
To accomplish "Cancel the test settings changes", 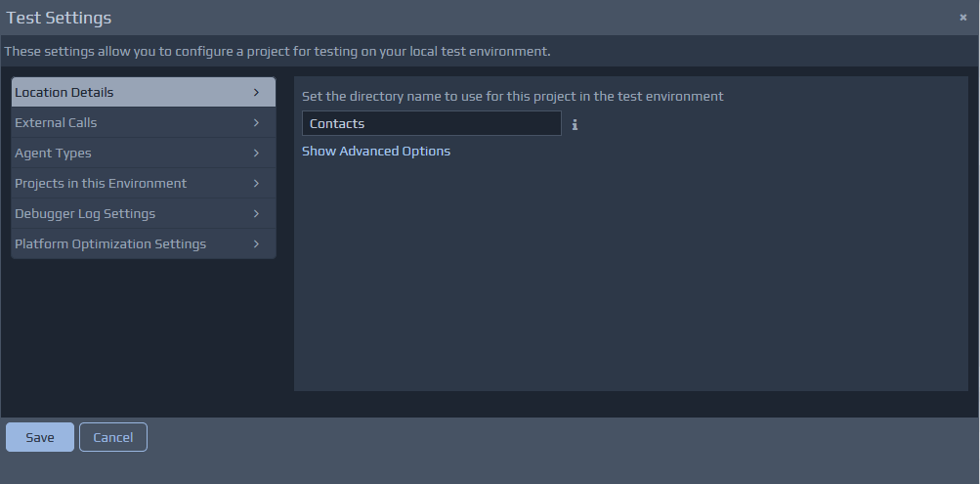I will tap(113, 437).
